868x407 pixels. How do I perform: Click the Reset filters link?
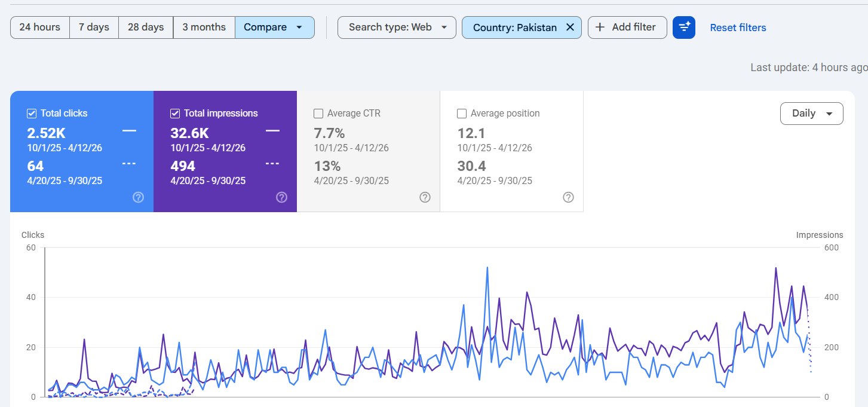738,27
